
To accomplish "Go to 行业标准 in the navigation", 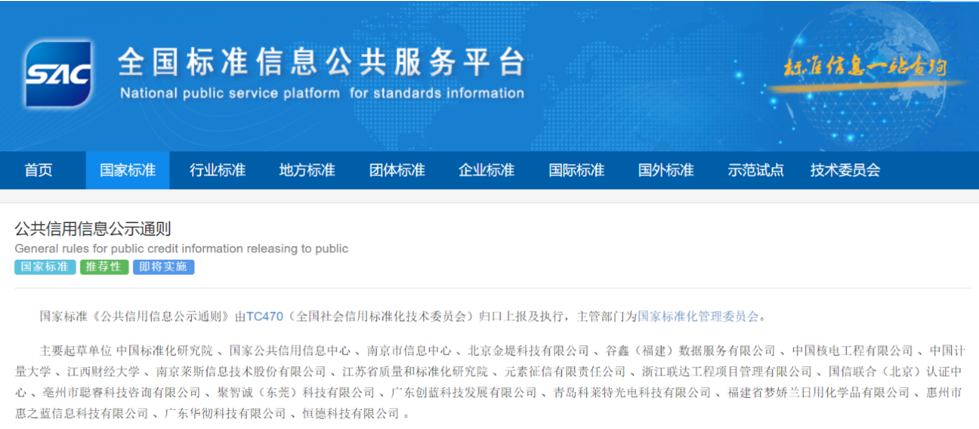I will [218, 170].
